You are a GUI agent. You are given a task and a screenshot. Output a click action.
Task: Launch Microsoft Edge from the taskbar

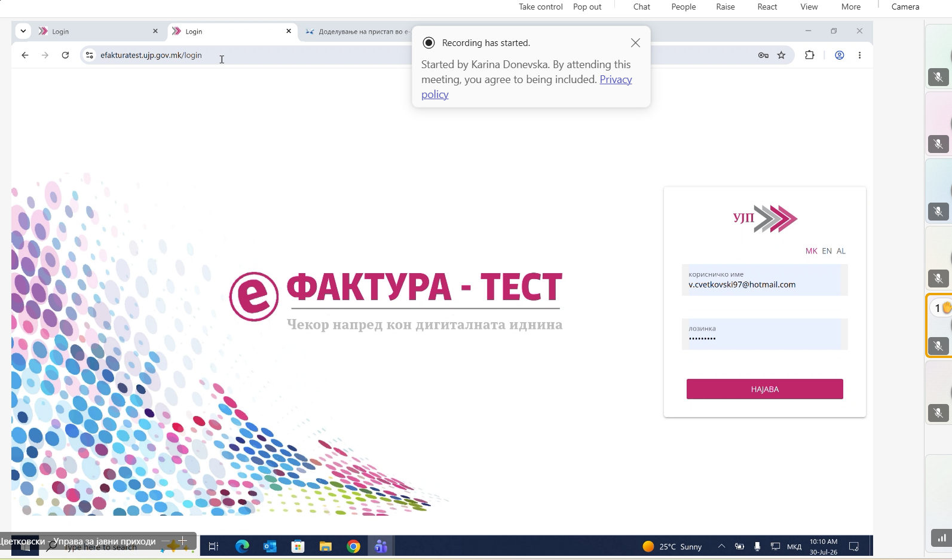point(242,546)
